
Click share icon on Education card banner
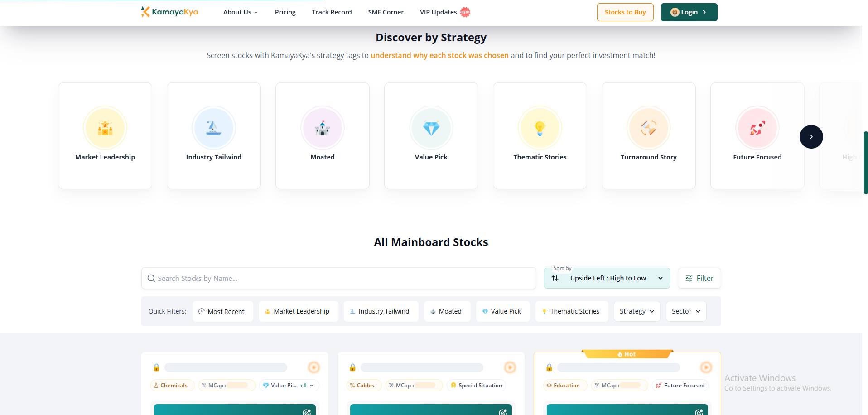699,412
